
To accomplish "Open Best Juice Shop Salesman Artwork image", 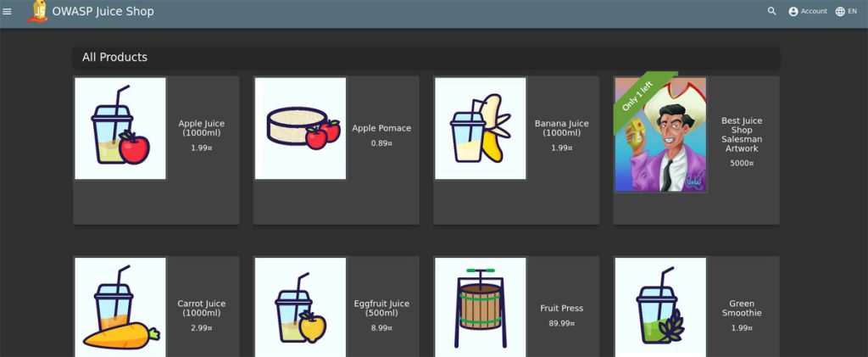I will [x=660, y=135].
